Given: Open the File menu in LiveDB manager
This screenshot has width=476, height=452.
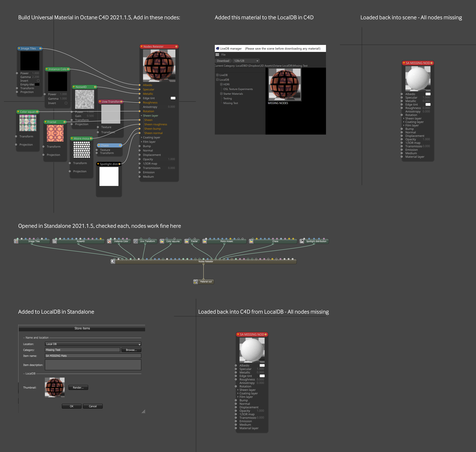Looking at the screenshot, I should 223,55.
